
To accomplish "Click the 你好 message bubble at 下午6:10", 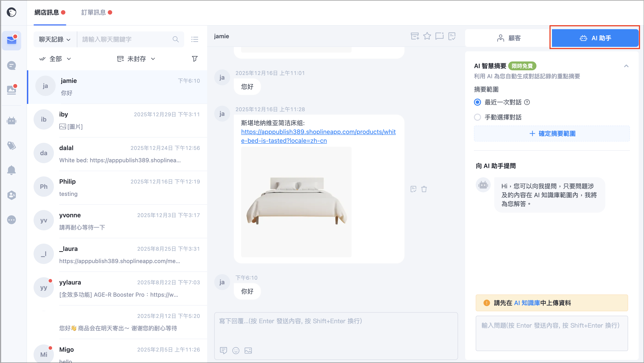I will tap(247, 291).
